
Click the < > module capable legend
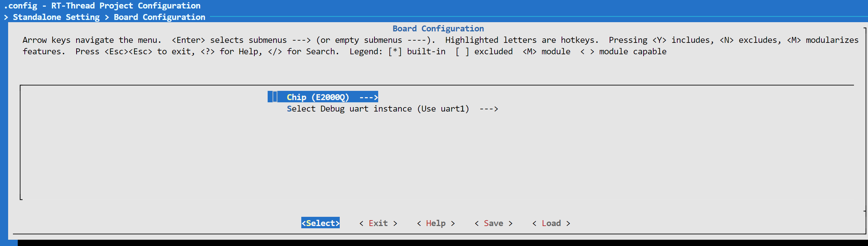point(587,52)
